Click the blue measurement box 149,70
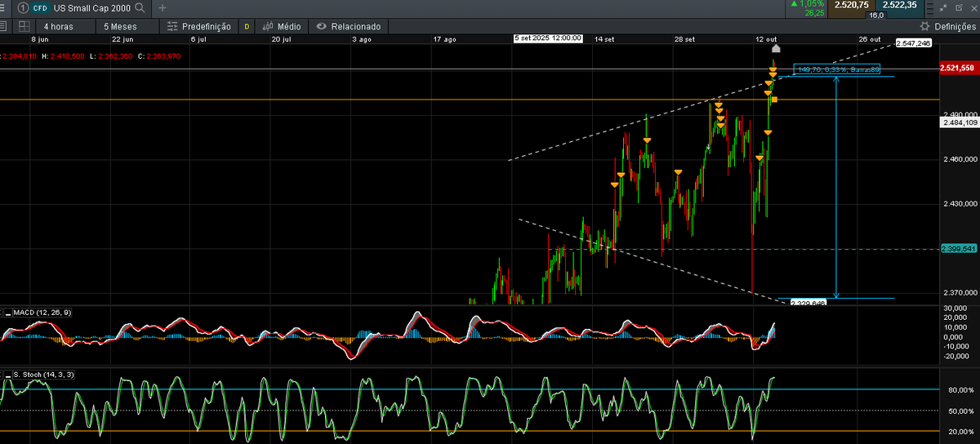Viewport: 980px width, 444px height. click(837, 69)
